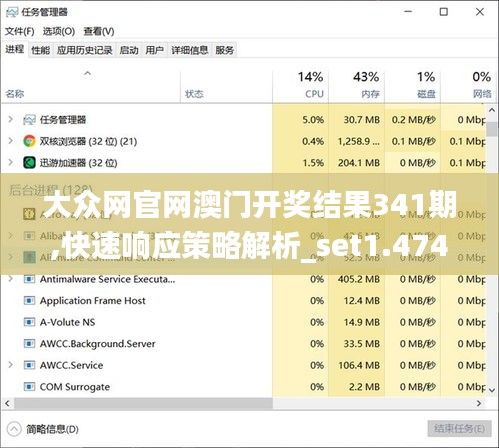This screenshot has height=448, width=499.
Task: Click the 5.0% CPU value
Action: click(313, 120)
